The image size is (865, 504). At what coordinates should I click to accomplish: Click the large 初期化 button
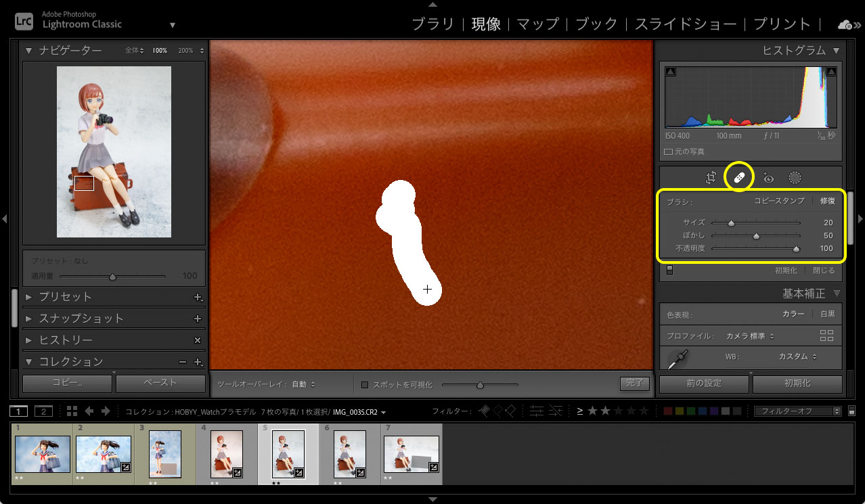tap(797, 384)
